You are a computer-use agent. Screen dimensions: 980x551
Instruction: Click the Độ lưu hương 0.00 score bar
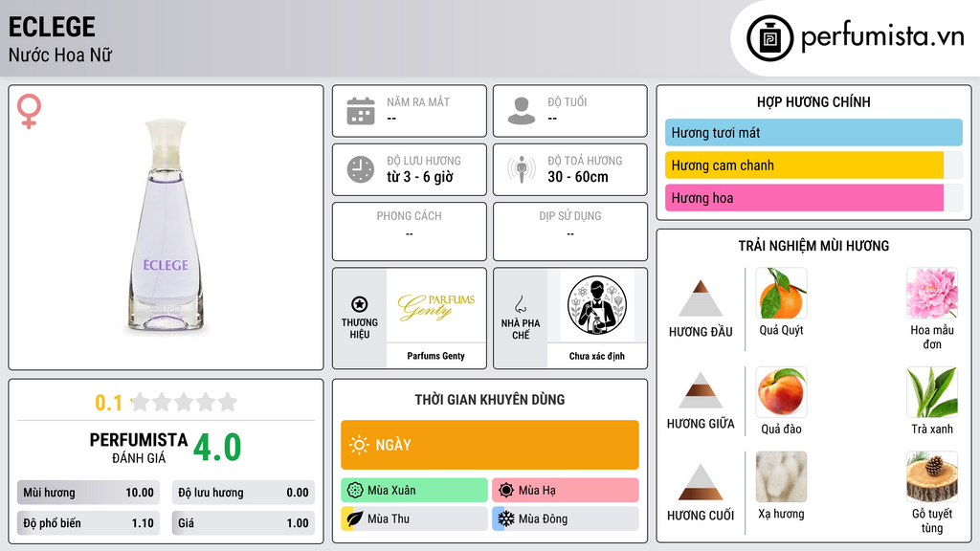point(243,493)
